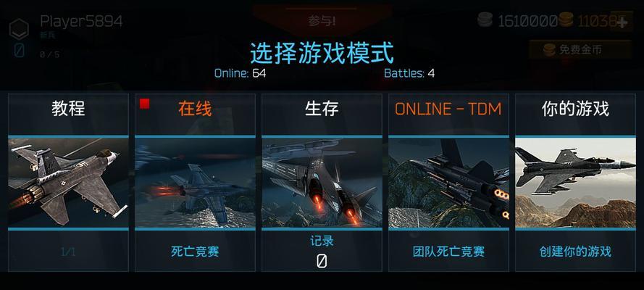Select the 生存 survival mode title
The height and width of the screenshot is (290, 644).
click(x=322, y=109)
